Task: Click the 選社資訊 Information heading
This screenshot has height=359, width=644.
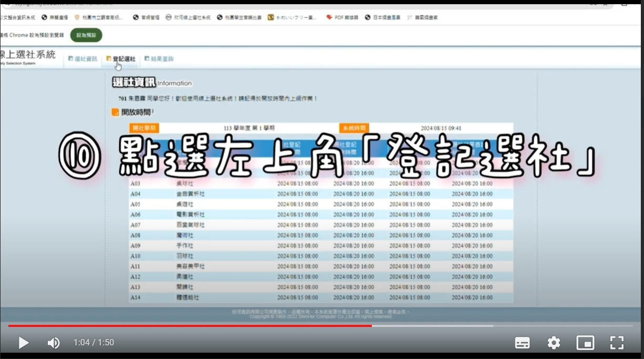Action: (x=152, y=83)
